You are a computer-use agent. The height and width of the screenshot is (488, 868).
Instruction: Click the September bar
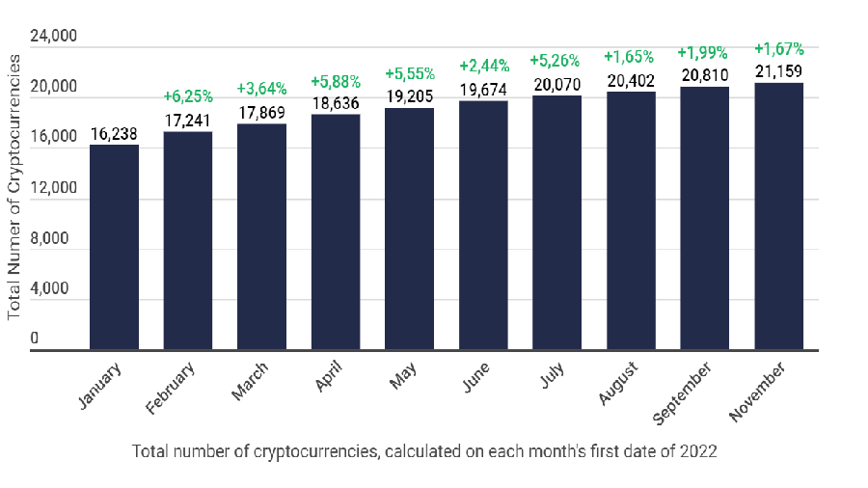pos(705,218)
